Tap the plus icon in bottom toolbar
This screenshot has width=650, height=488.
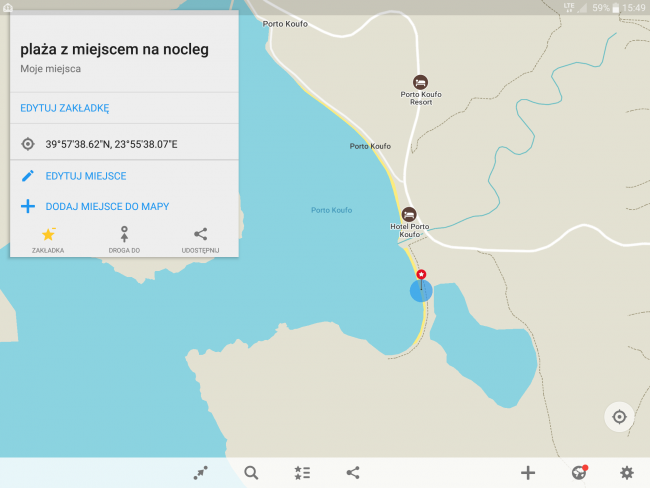pyautogui.click(x=528, y=473)
